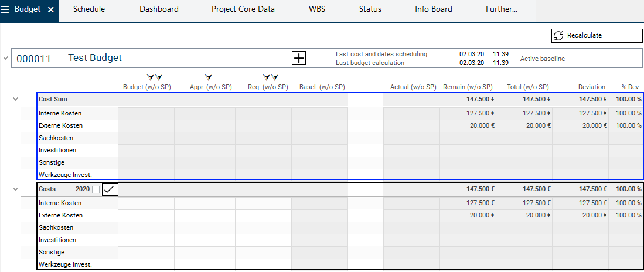Open the Dashboard tab
Image resolution: width=644 pixels, height=272 pixels.
click(x=159, y=9)
